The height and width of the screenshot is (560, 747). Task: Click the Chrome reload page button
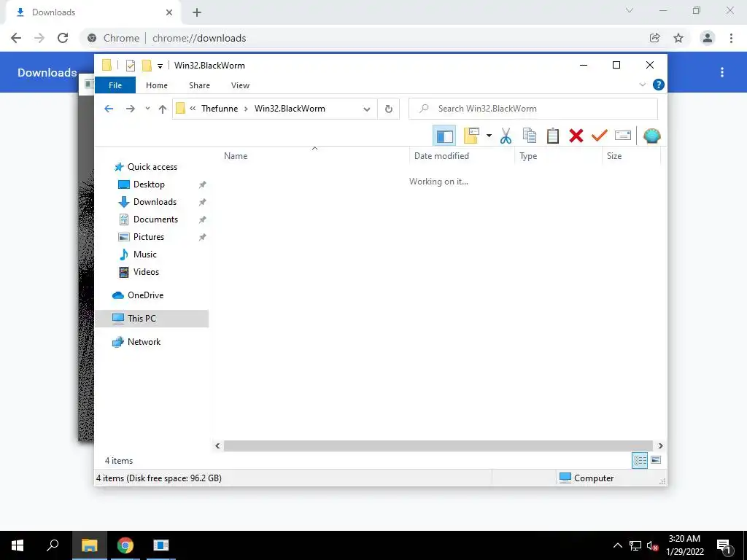point(63,38)
